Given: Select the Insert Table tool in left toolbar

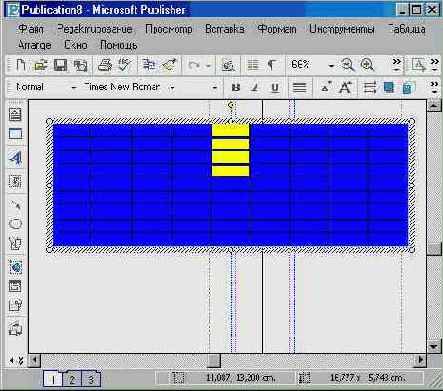Looking at the screenshot, I should (15, 134).
